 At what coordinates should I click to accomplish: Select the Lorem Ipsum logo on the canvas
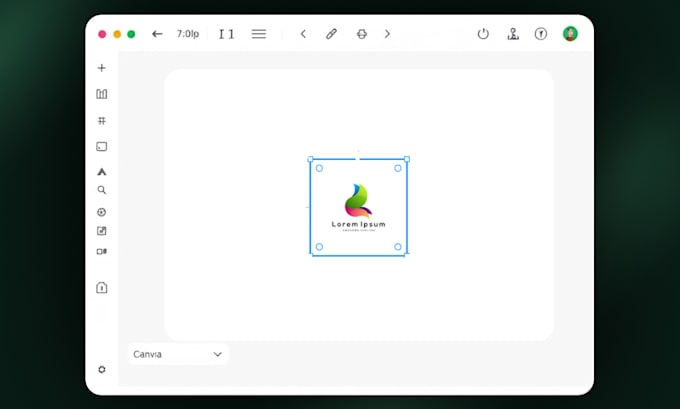[x=358, y=207]
